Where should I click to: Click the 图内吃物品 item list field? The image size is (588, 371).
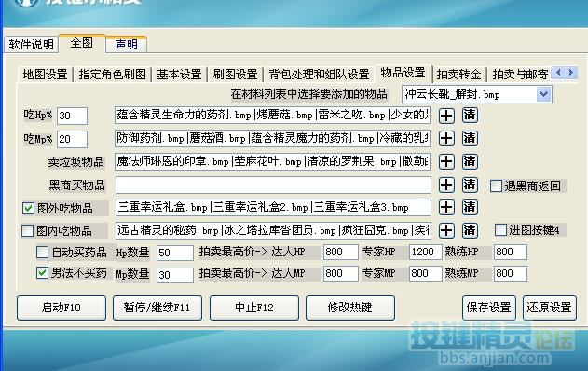[x=273, y=230]
